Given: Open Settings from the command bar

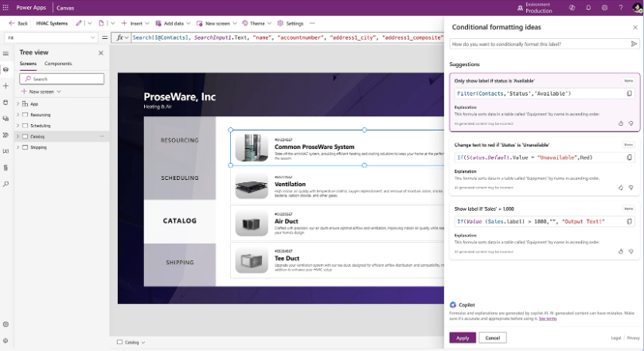Looking at the screenshot, I should 291,23.
